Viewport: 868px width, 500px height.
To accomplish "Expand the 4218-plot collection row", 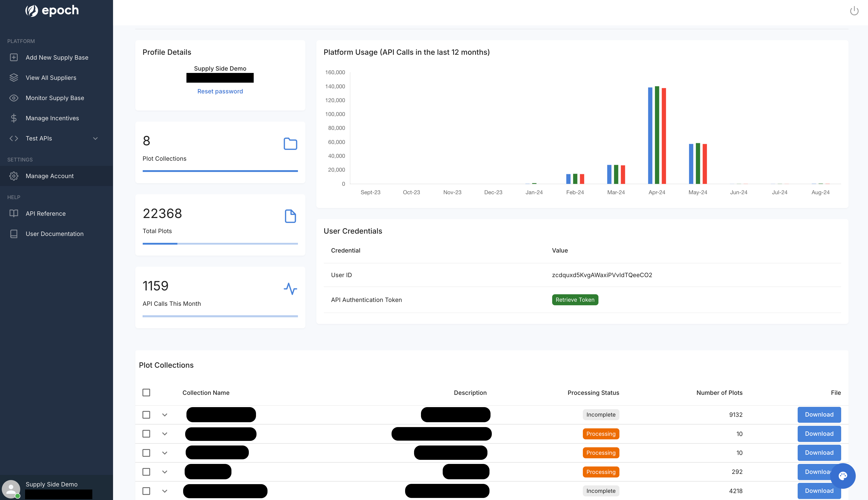I will [x=165, y=491].
